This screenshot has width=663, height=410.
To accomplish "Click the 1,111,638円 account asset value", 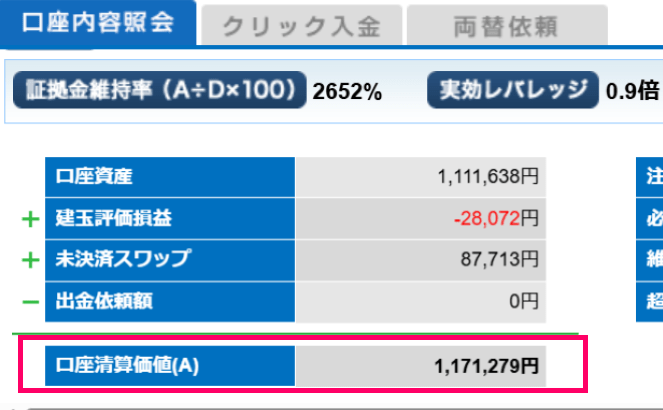I will (x=488, y=178).
